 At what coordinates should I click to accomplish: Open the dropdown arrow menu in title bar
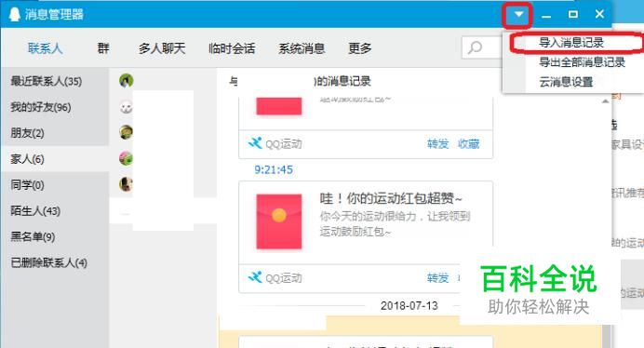click(518, 15)
